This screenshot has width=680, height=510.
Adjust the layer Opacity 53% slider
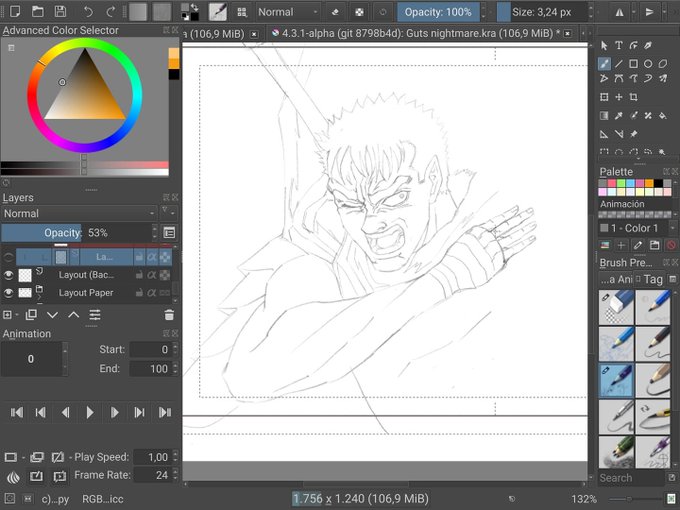point(77,233)
